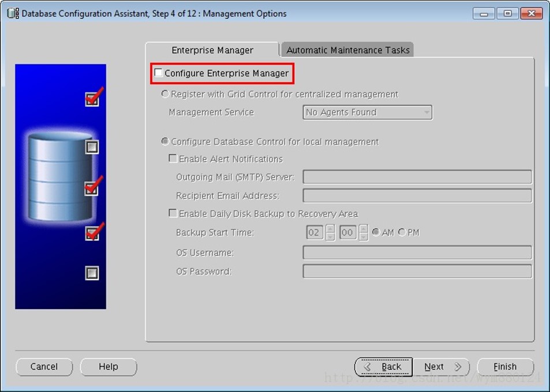550x392 pixels.
Task: Select Configure Database Control for local management
Action: 165,142
